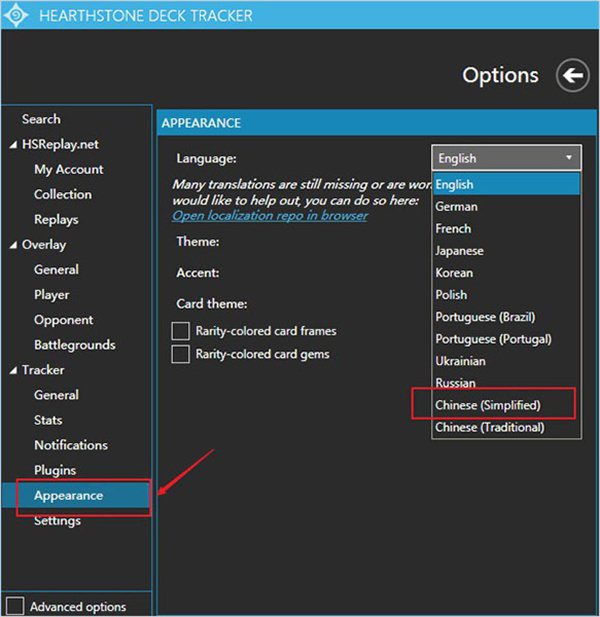The width and height of the screenshot is (600, 617).
Task: Open localization repo in browser link
Action: point(269,215)
